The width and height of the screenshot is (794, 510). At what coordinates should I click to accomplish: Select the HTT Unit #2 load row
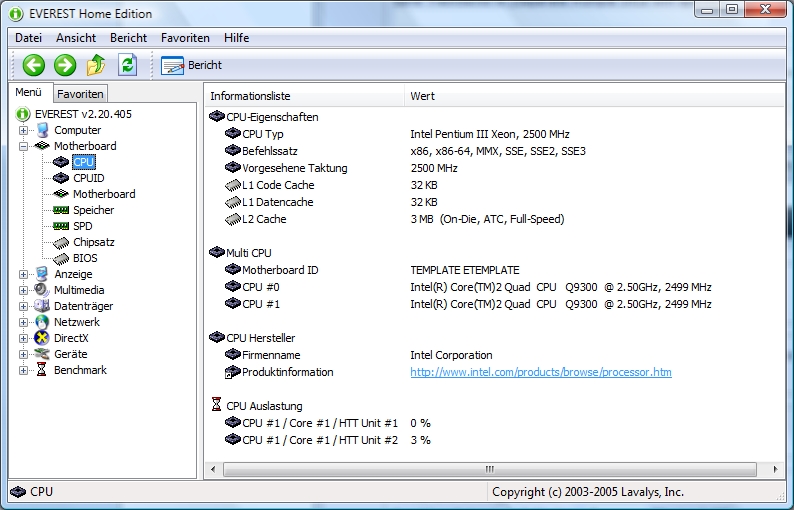pyautogui.click(x=494, y=440)
